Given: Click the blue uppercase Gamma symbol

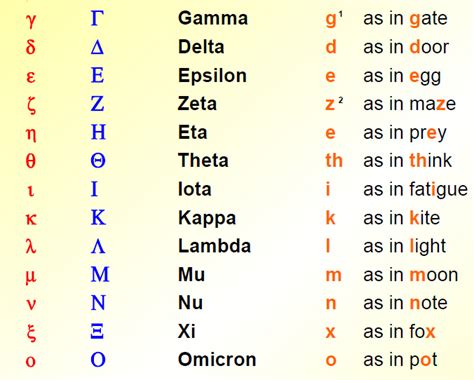Looking at the screenshot, I should 97,18.
